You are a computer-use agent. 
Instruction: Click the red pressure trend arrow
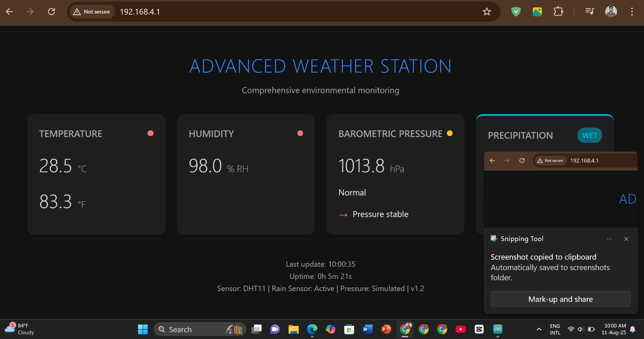[343, 215]
